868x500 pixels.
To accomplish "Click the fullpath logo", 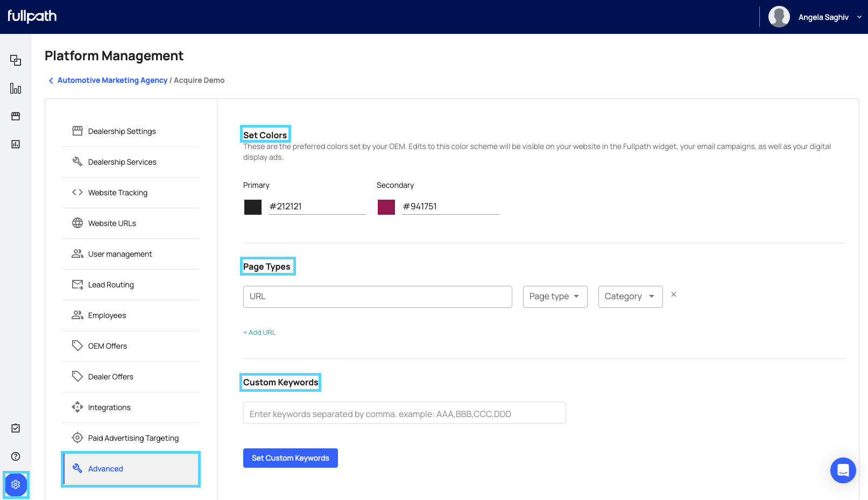I will [32, 17].
